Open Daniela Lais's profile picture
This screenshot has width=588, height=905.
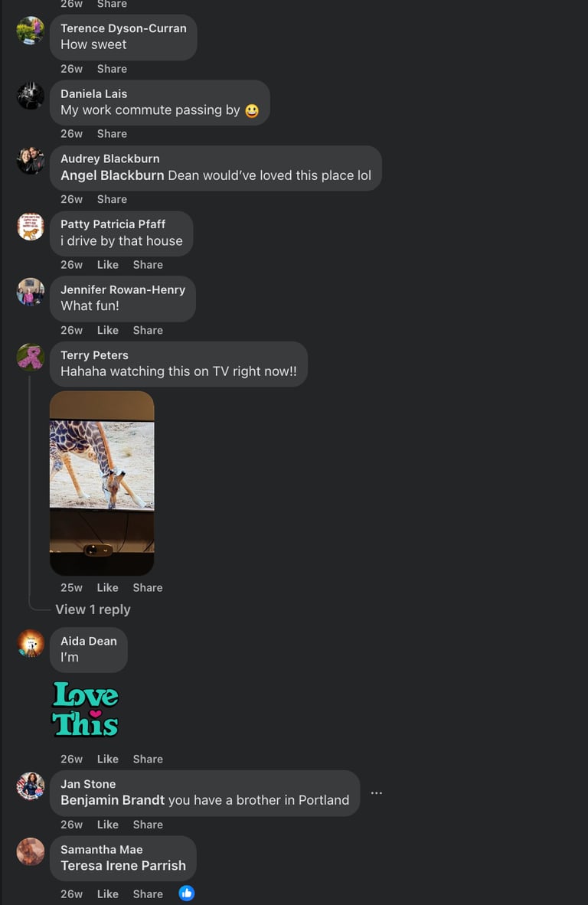[x=31, y=96]
